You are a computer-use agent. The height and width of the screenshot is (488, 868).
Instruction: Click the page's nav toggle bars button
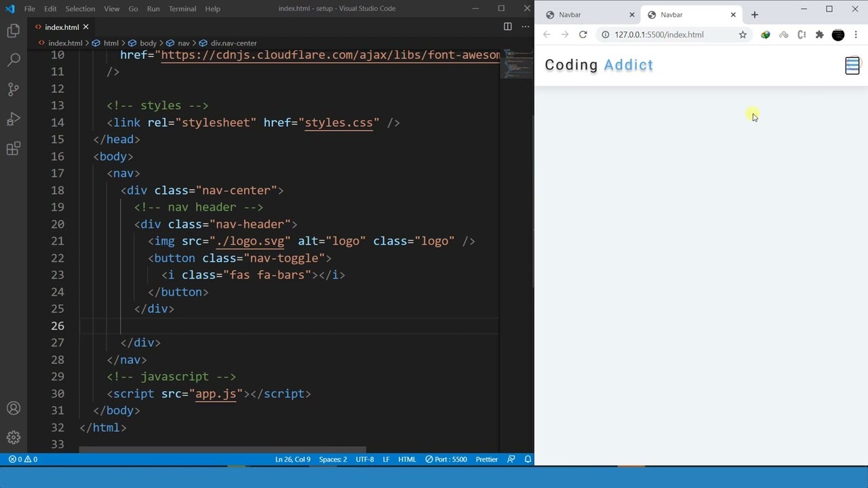pos(852,65)
